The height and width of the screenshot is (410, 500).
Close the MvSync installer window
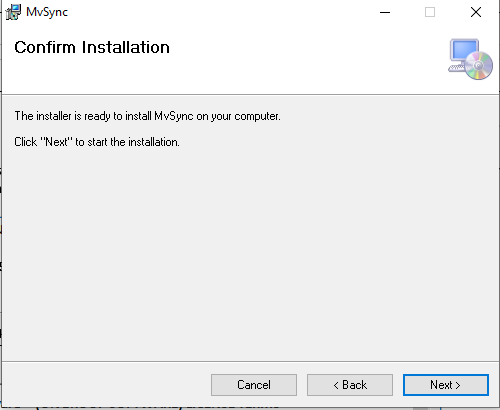[476, 12]
